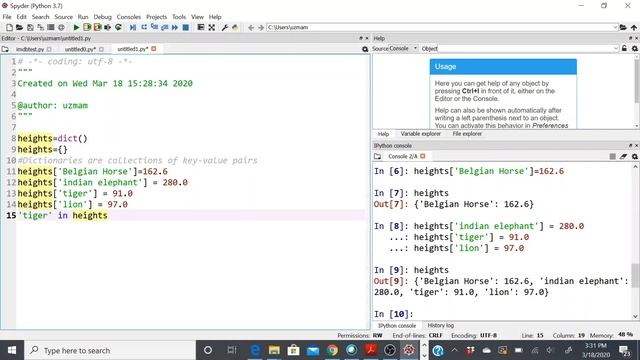Screen dimensions: 640x360
Task: Switch to the imdbtest.py editor tab
Action: (x=30, y=49)
